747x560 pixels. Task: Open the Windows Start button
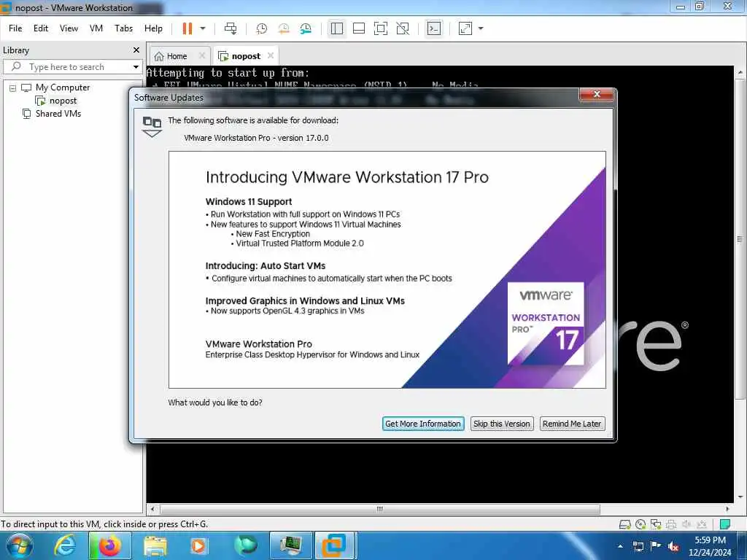click(18, 545)
